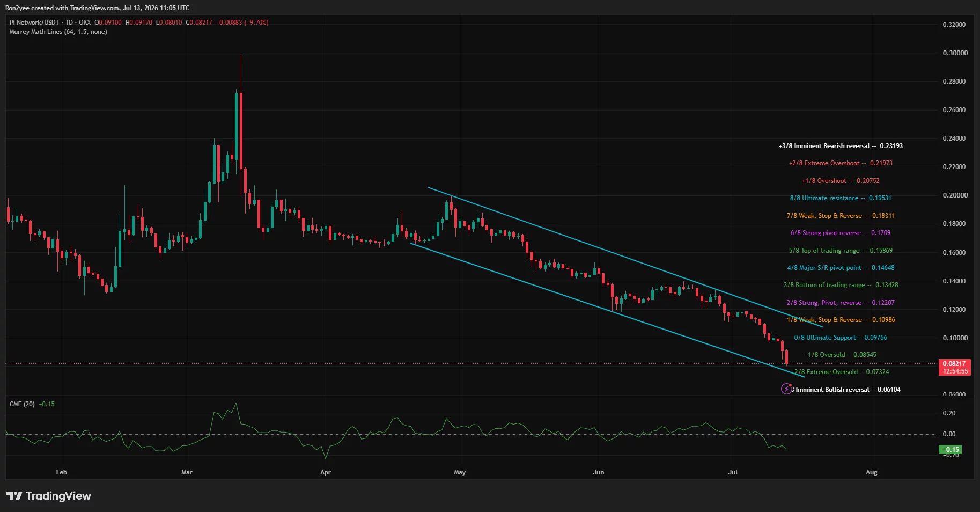Click the purple lightning bolt event icon
Viewport: 980px width, 512px height.
pyautogui.click(x=786, y=389)
